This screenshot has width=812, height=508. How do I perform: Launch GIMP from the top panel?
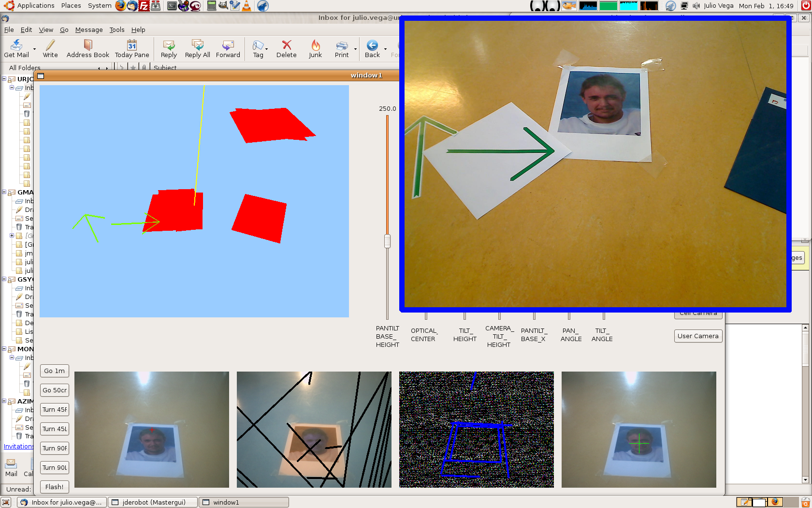[223, 6]
